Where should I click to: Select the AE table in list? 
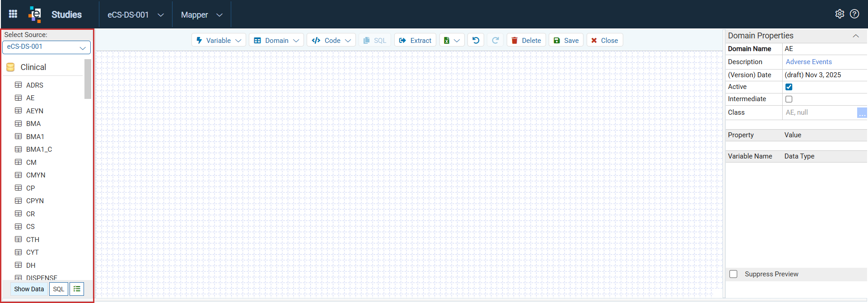pyautogui.click(x=30, y=98)
